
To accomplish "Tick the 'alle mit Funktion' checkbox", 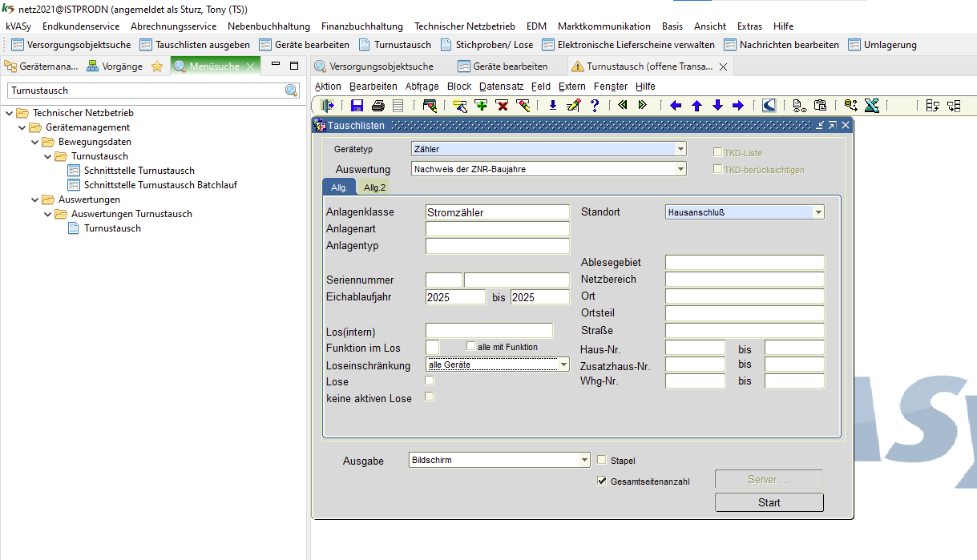I will pos(471,346).
